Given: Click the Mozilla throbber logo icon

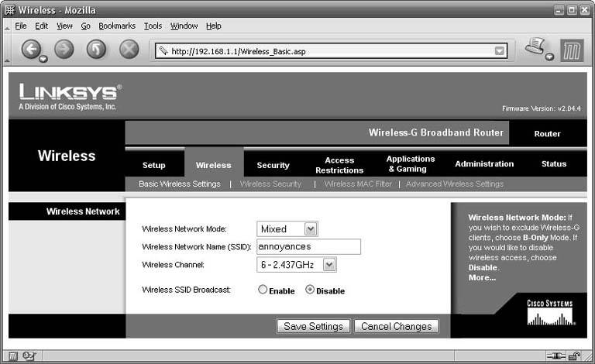Looking at the screenshot, I should pos(573,50).
